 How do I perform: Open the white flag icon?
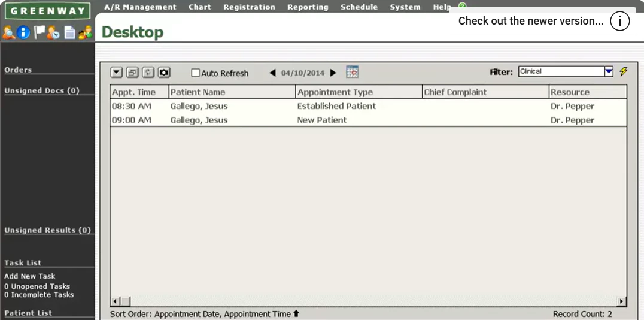(x=39, y=32)
